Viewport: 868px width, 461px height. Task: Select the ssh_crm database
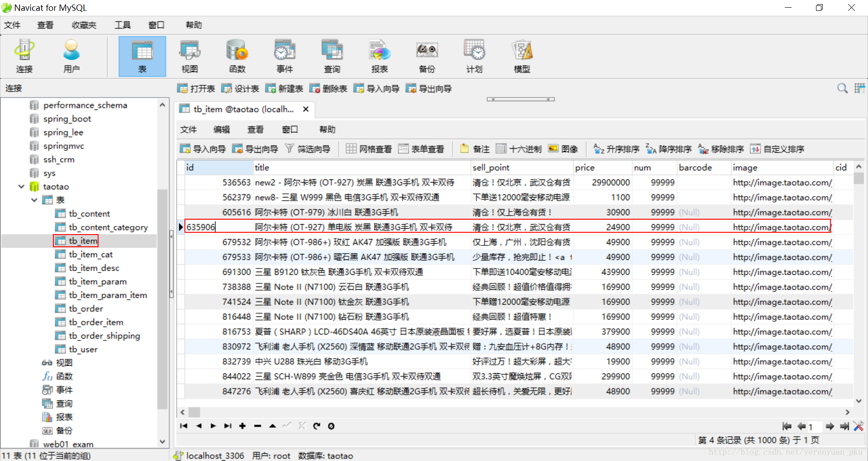[58, 159]
